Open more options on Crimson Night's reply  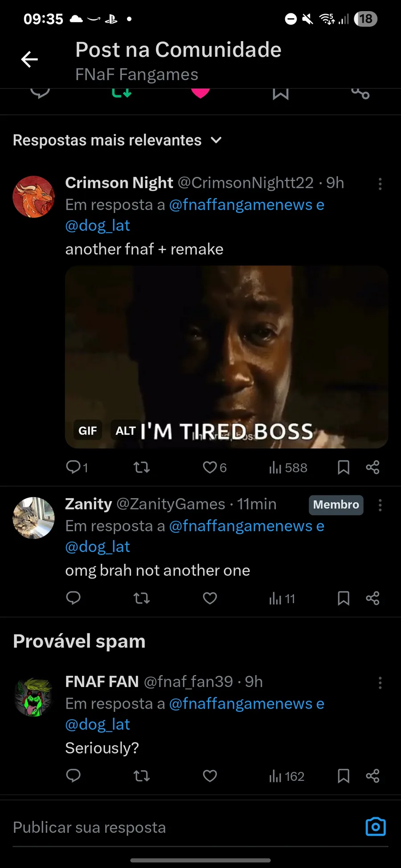380,184
